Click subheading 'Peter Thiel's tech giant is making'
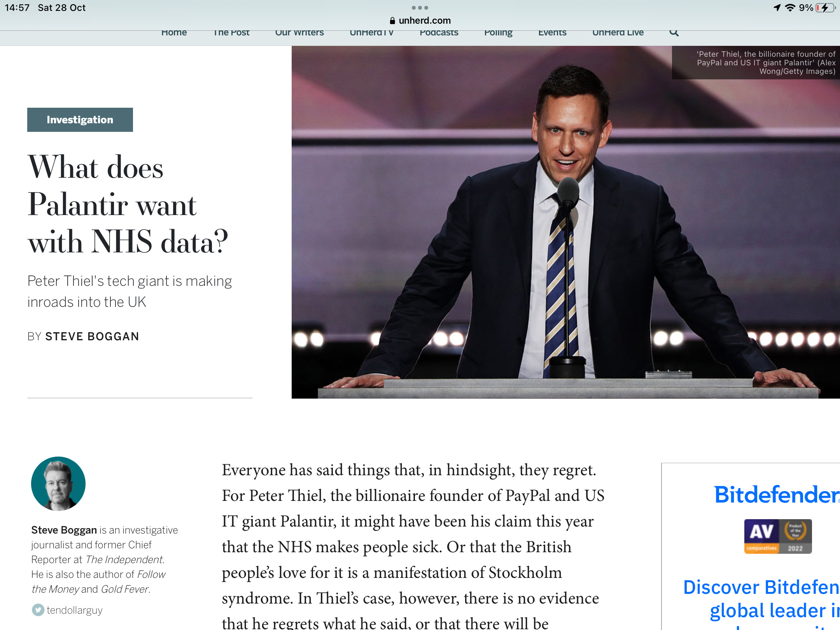 tap(129, 291)
